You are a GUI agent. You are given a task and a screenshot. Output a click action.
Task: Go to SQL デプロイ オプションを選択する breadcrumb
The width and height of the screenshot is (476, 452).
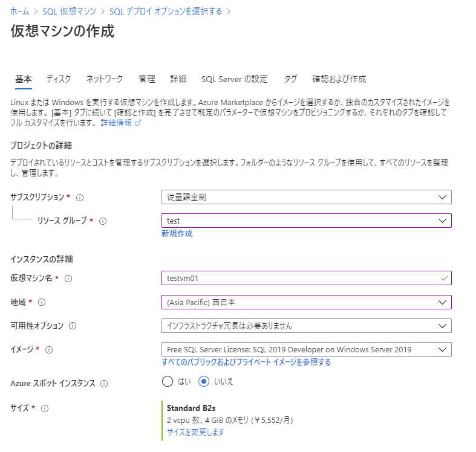pyautogui.click(x=166, y=11)
